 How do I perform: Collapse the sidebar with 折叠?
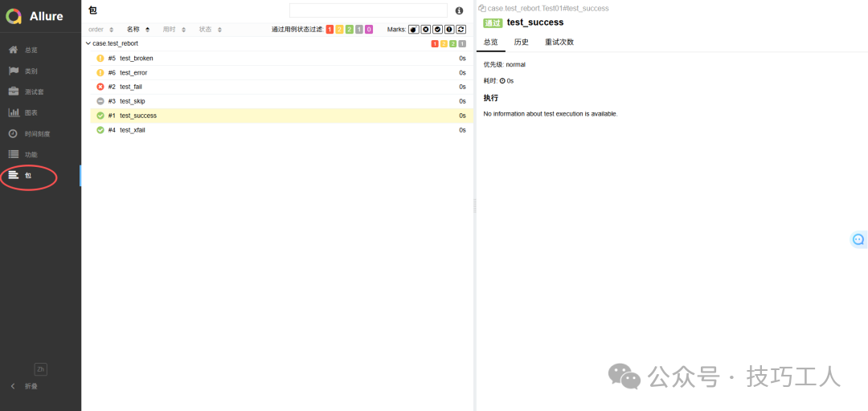coord(25,386)
